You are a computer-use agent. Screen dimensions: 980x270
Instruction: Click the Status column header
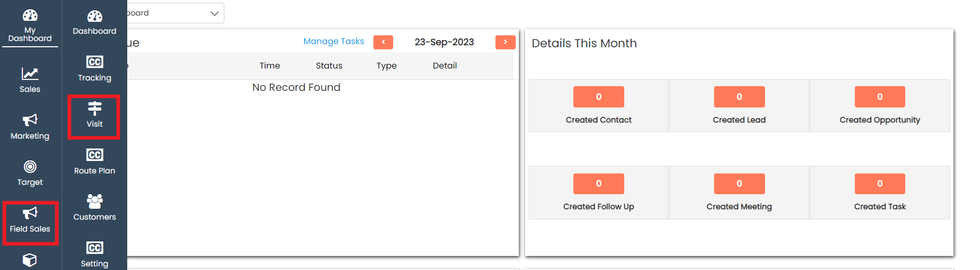[x=329, y=65]
